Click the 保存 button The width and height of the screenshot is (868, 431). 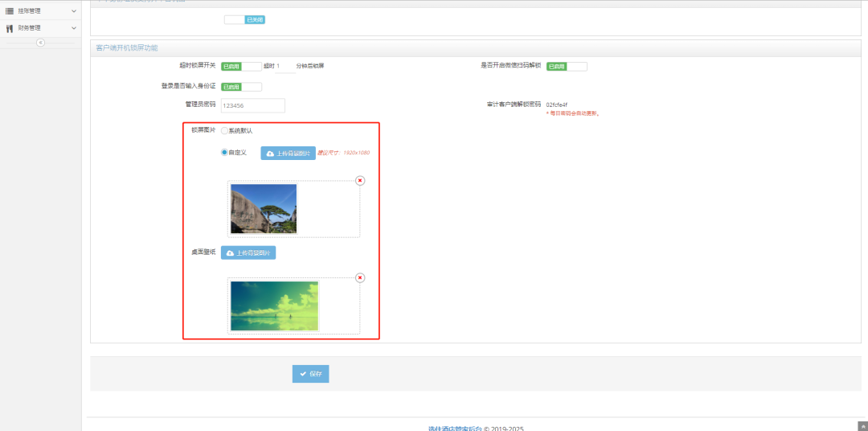point(310,374)
